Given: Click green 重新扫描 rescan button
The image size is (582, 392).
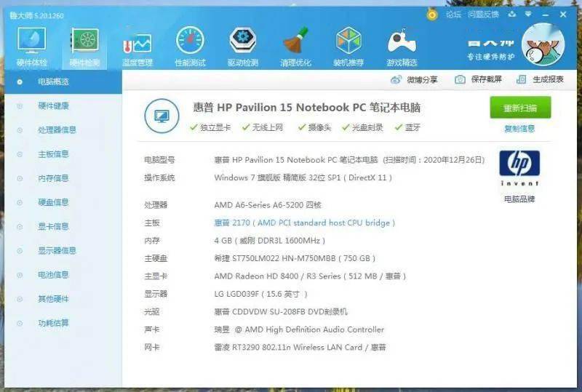Looking at the screenshot, I should click(520, 108).
